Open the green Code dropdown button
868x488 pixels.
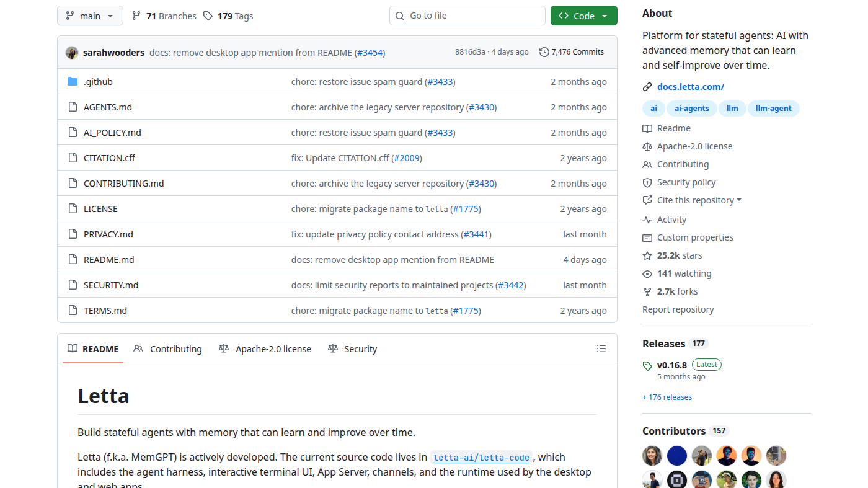point(583,16)
